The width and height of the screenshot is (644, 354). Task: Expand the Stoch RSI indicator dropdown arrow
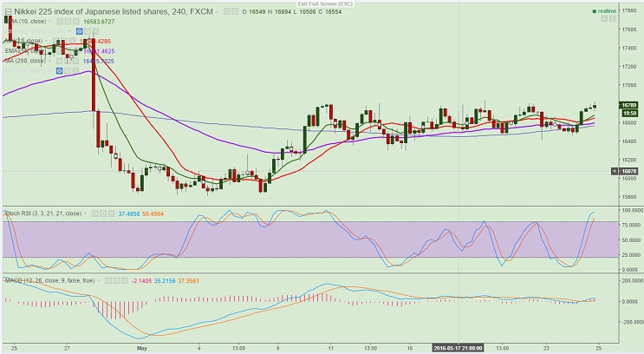[x=86, y=213]
